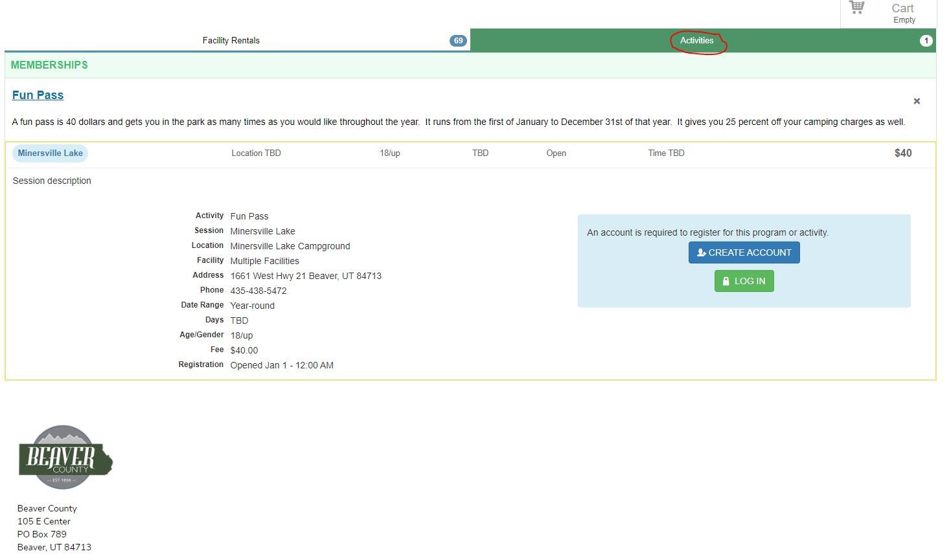Click the user icon on CREATE ACCOUNT
This screenshot has height=560, width=951.
(x=701, y=253)
